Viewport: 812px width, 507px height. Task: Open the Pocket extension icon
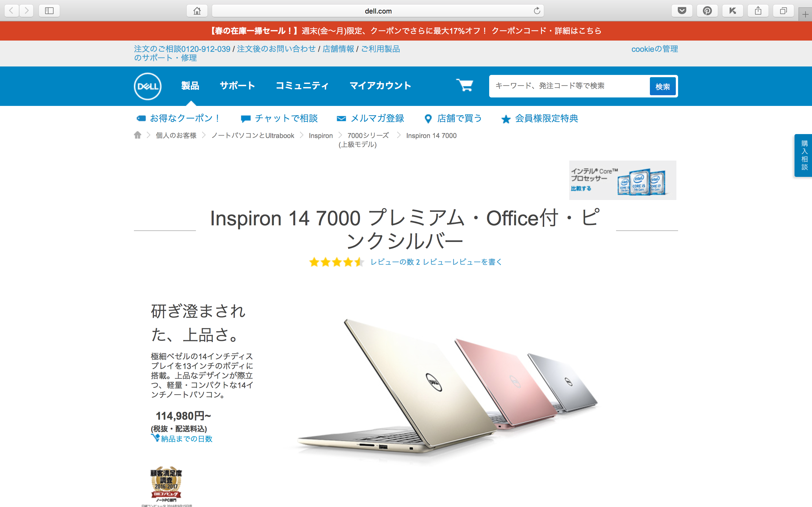click(x=682, y=11)
